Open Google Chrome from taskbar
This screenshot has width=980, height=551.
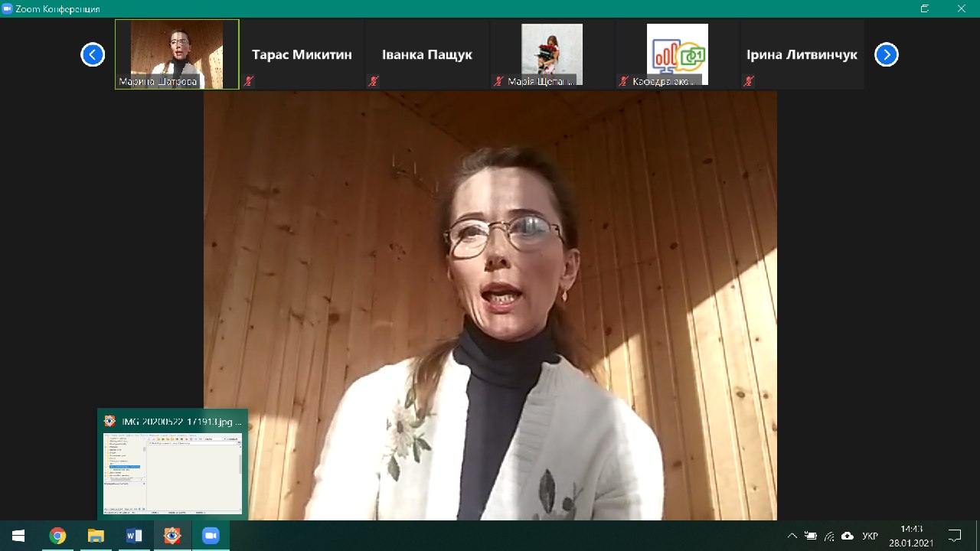[57, 536]
